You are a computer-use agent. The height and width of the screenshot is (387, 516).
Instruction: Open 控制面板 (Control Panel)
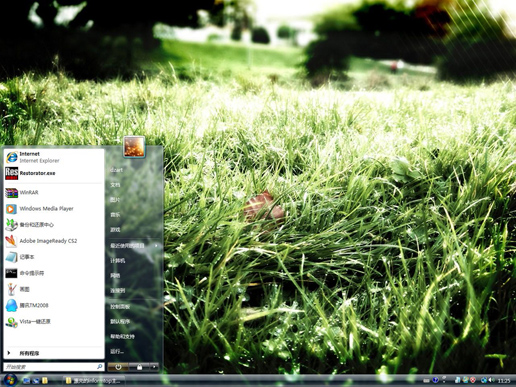[120, 306]
